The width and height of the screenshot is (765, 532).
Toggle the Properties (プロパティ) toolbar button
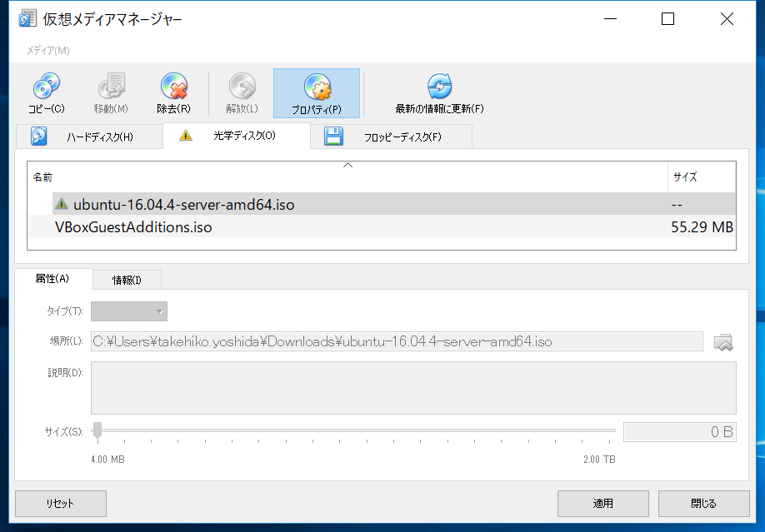[x=317, y=93]
